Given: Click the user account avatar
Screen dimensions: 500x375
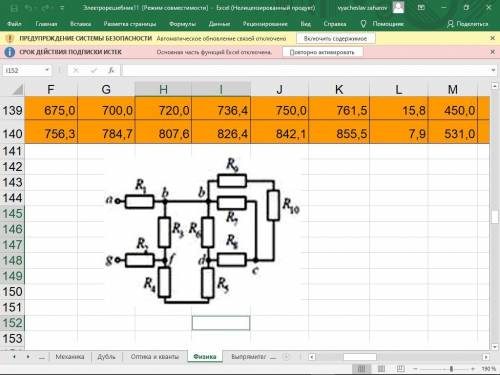Looking at the screenshot, I should [398, 7].
